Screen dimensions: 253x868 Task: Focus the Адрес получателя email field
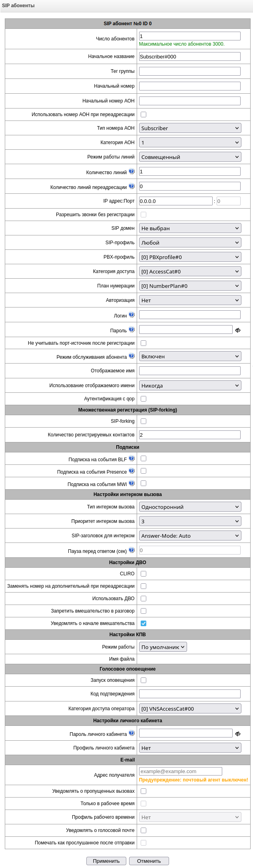point(180,771)
